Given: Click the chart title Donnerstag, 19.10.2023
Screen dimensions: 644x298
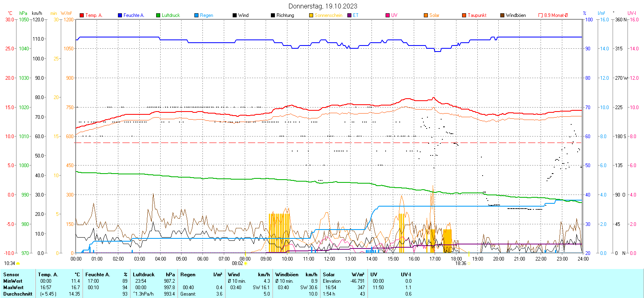Looking at the screenshot, I should pyautogui.click(x=323, y=6).
